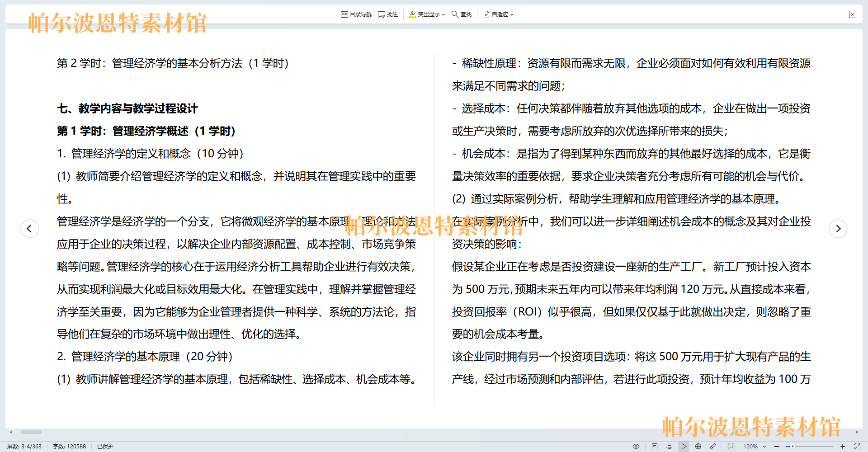Click the 已保护 status label
This screenshot has width=868, height=452.
click(105, 446)
